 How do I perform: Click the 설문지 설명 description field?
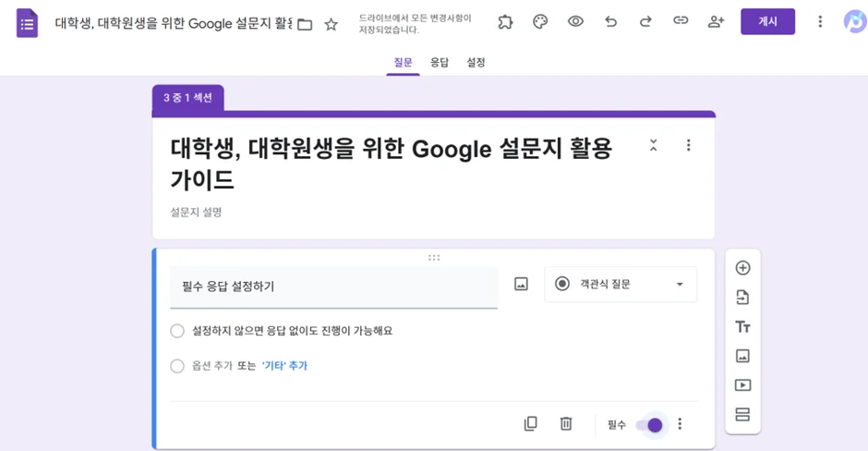click(196, 213)
